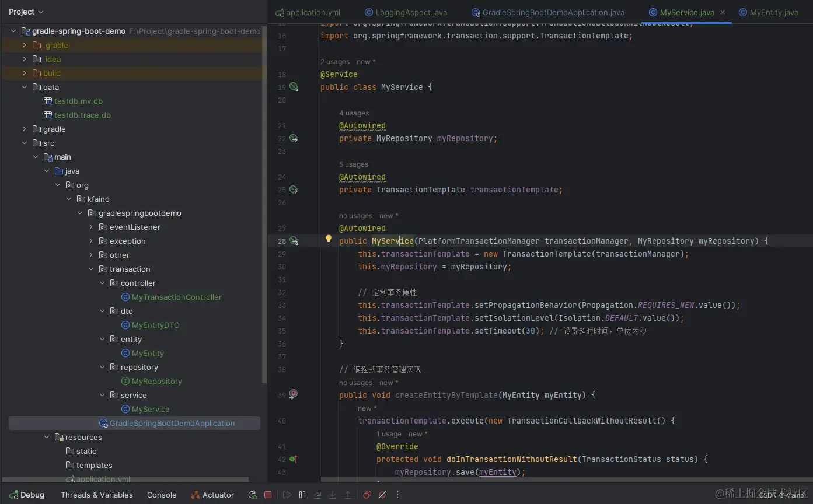The height and width of the screenshot is (504, 813).
Task: Open the debug toolbar more options menu
Action: point(398,495)
